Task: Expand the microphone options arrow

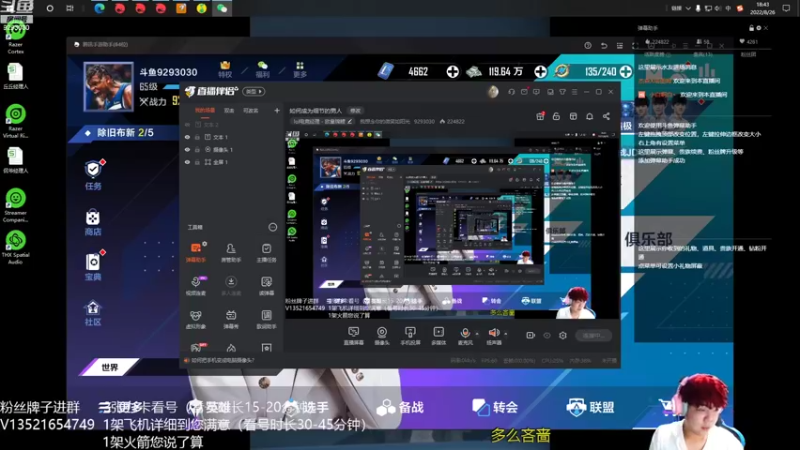Action: click(x=477, y=334)
